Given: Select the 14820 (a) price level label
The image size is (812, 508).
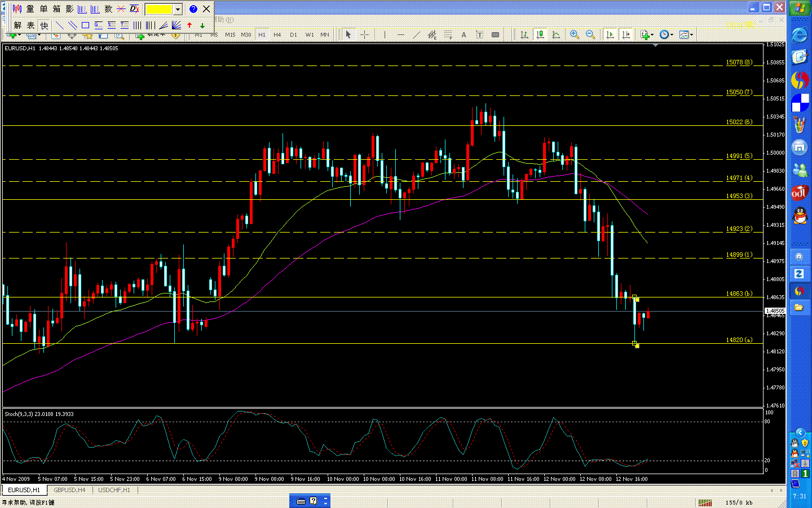Looking at the screenshot, I should [x=739, y=340].
